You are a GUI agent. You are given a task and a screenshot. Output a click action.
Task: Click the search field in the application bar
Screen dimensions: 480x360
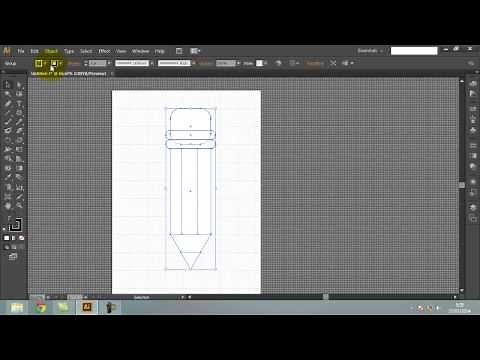click(414, 51)
